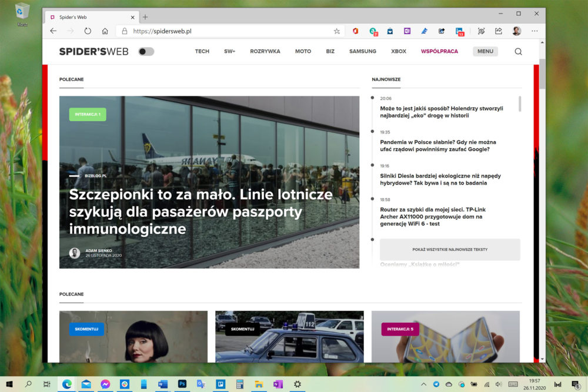
Task: Click the Najnowsze list scrollbar thumb
Action: tap(520, 104)
